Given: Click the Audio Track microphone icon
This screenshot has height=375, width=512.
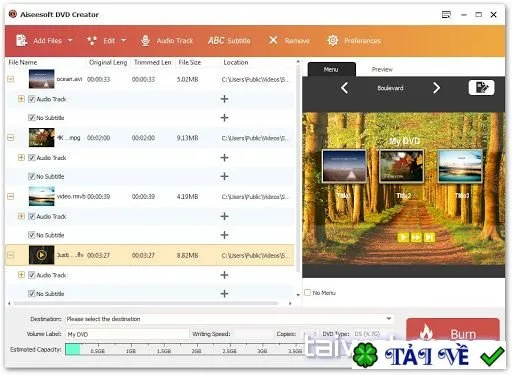Looking at the screenshot, I should point(145,41).
